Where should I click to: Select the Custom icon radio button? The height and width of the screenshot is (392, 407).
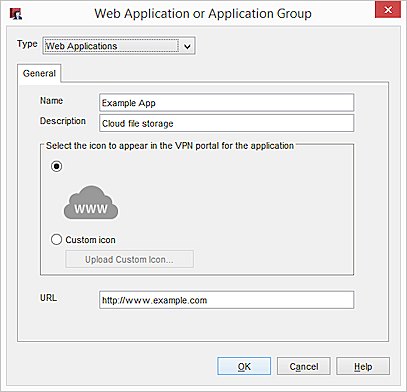pyautogui.click(x=56, y=239)
